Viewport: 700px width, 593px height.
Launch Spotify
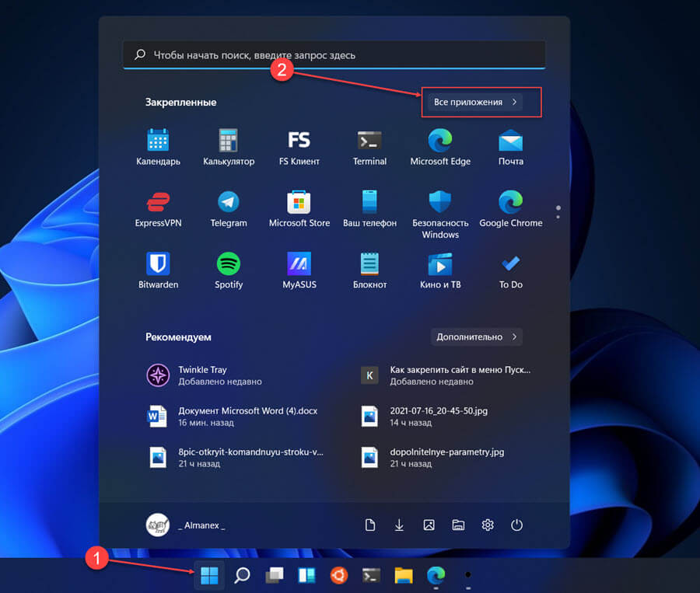click(x=229, y=270)
